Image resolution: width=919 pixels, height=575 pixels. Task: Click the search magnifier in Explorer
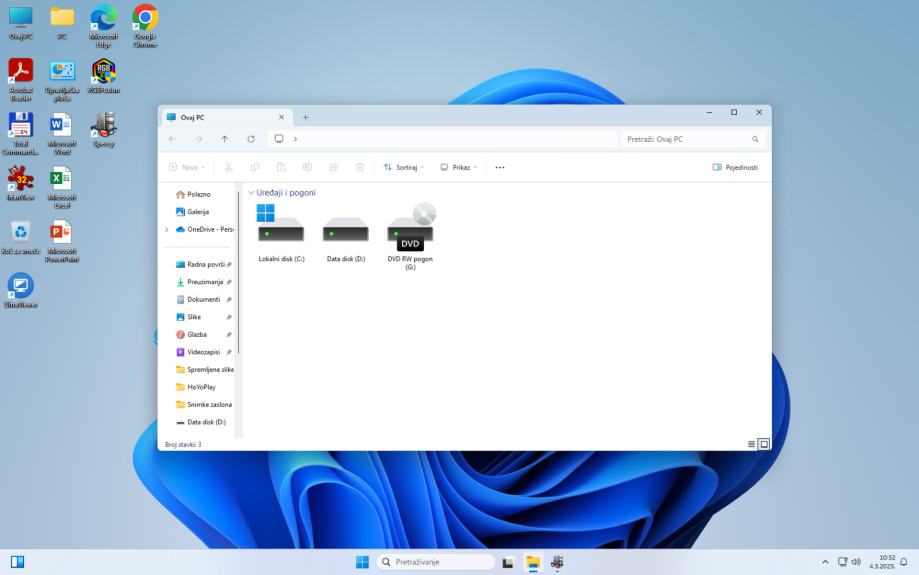755,139
